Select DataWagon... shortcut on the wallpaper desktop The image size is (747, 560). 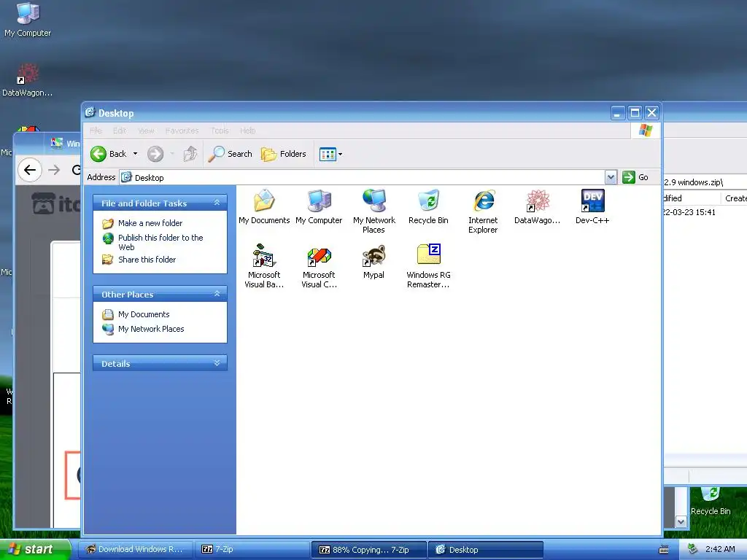pos(28,80)
